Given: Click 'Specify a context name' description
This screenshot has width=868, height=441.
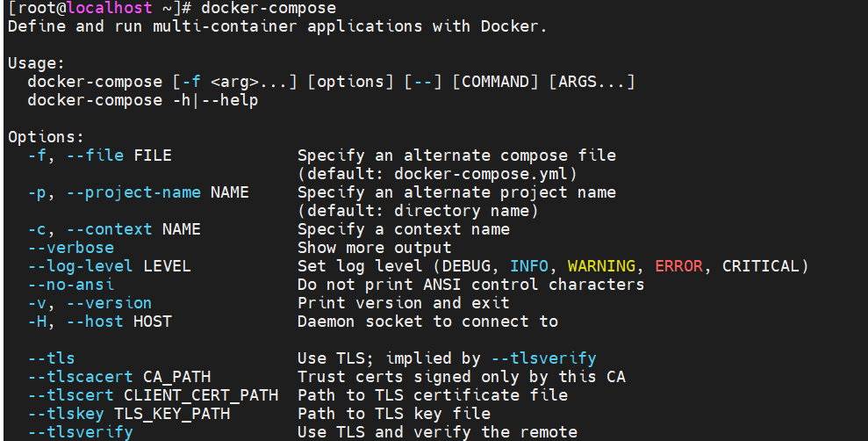Looking at the screenshot, I should coord(404,229).
